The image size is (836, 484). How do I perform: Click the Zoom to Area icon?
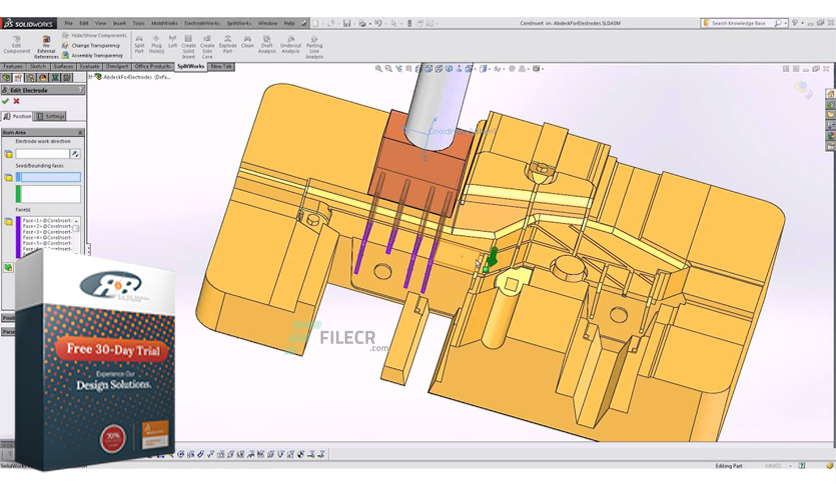pos(389,69)
